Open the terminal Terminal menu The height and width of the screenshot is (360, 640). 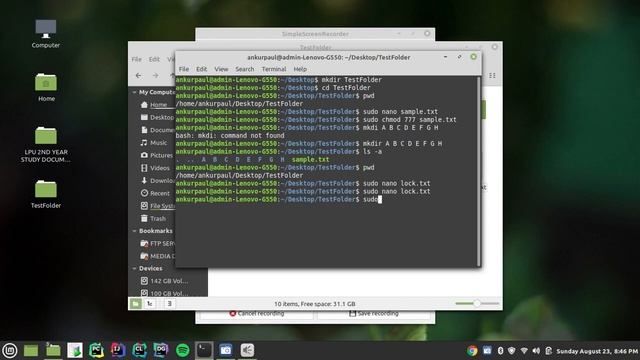[274, 69]
